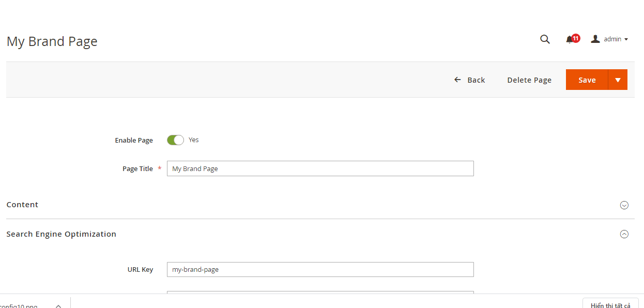
Task: Collapse Search Engine Optimization via its chevron
Action: [x=624, y=234]
